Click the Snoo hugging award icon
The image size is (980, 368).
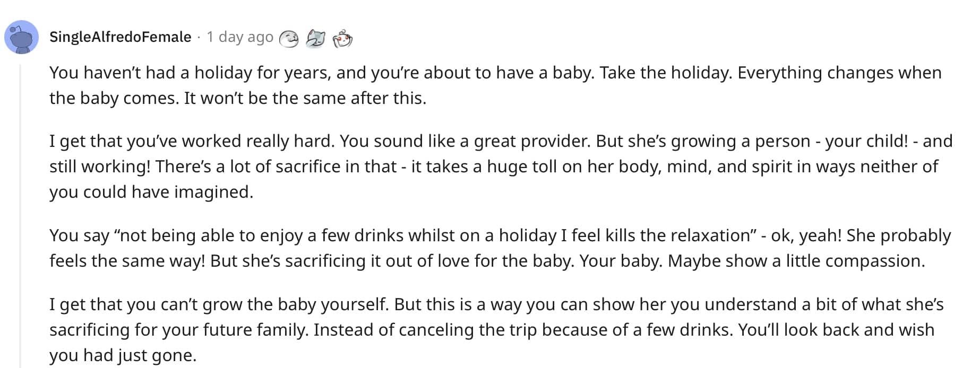[x=342, y=38]
